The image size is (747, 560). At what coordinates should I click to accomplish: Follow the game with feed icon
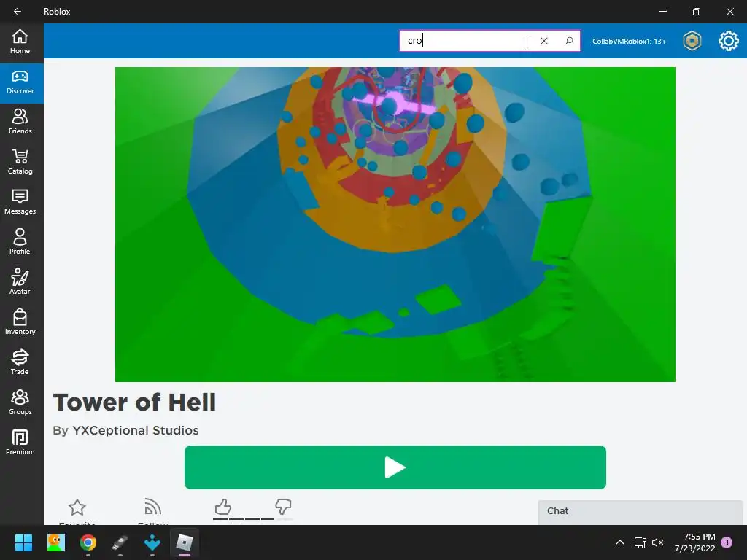click(152, 507)
